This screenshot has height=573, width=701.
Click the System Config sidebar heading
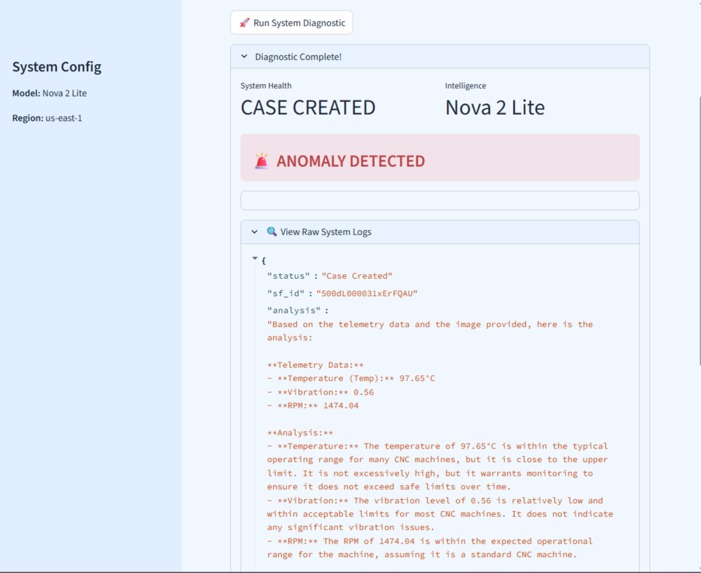pyautogui.click(x=57, y=67)
